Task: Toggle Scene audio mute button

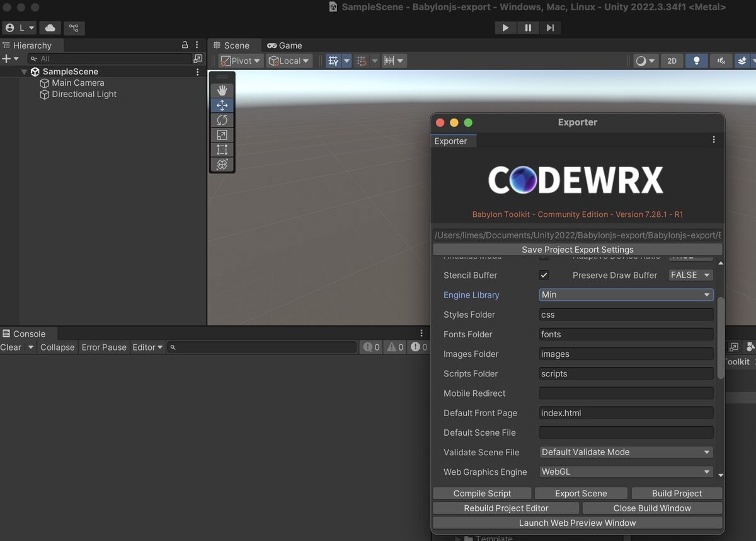Action: pyautogui.click(x=721, y=61)
